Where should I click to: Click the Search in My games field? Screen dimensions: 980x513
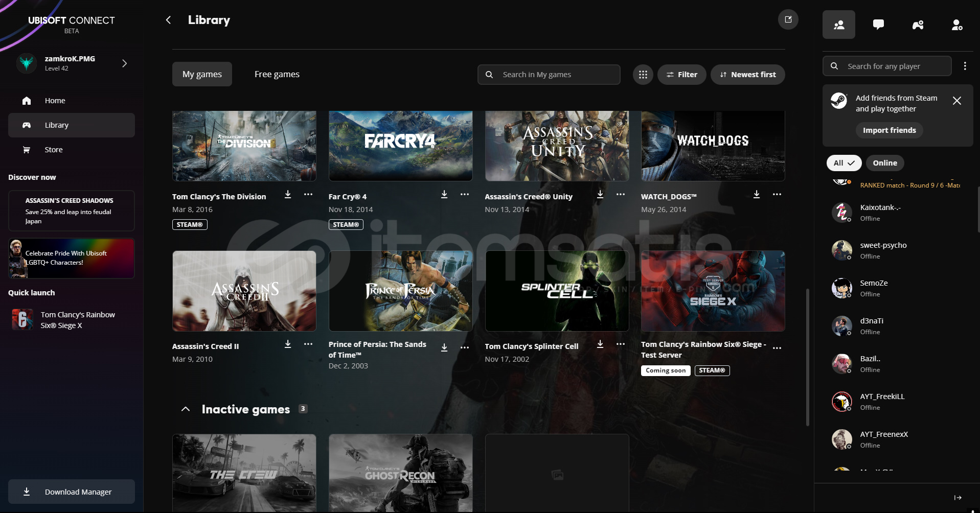click(x=549, y=75)
